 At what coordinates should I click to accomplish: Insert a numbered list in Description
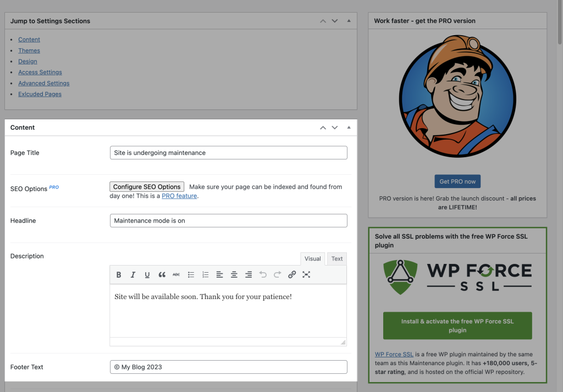coord(205,275)
